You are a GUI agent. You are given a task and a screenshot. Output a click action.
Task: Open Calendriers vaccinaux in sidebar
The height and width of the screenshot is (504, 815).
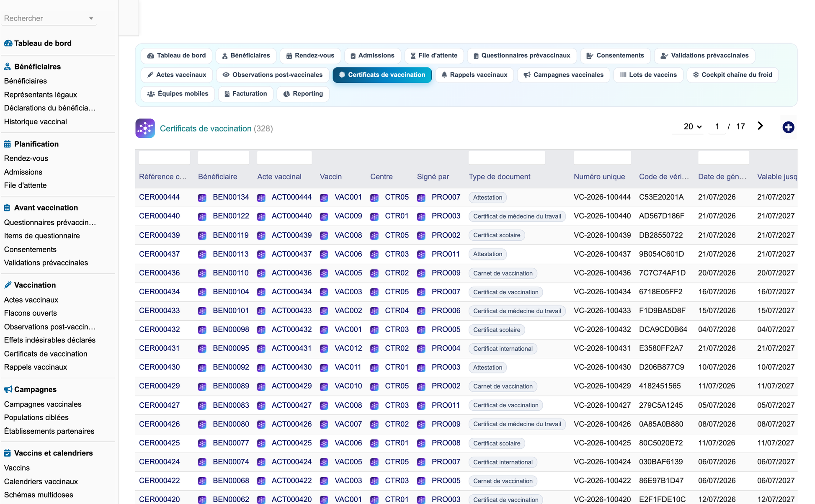(41, 481)
